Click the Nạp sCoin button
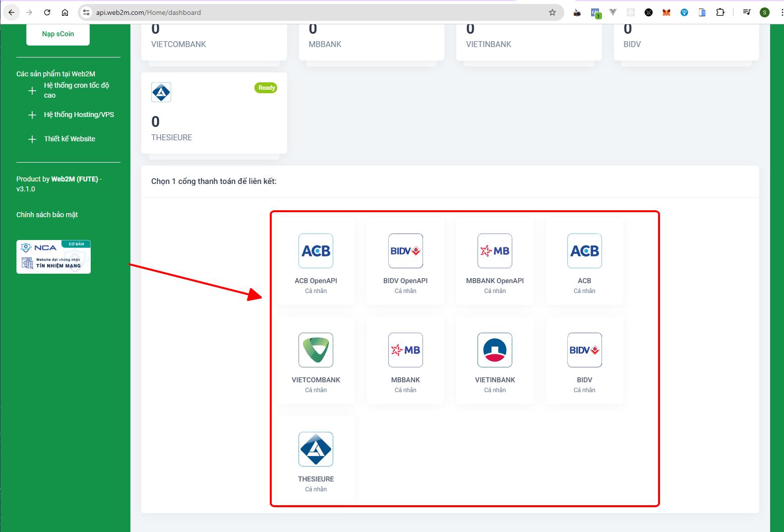Screen dimensions: 784x532 click(x=58, y=34)
